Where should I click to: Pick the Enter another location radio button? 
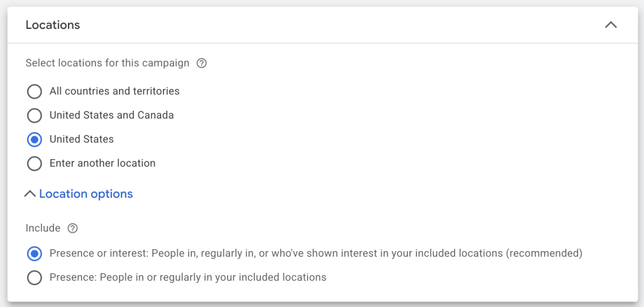pyautogui.click(x=35, y=164)
